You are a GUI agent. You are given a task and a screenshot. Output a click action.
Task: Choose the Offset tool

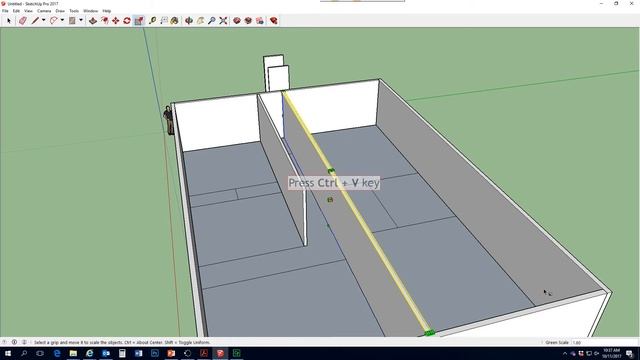point(105,20)
